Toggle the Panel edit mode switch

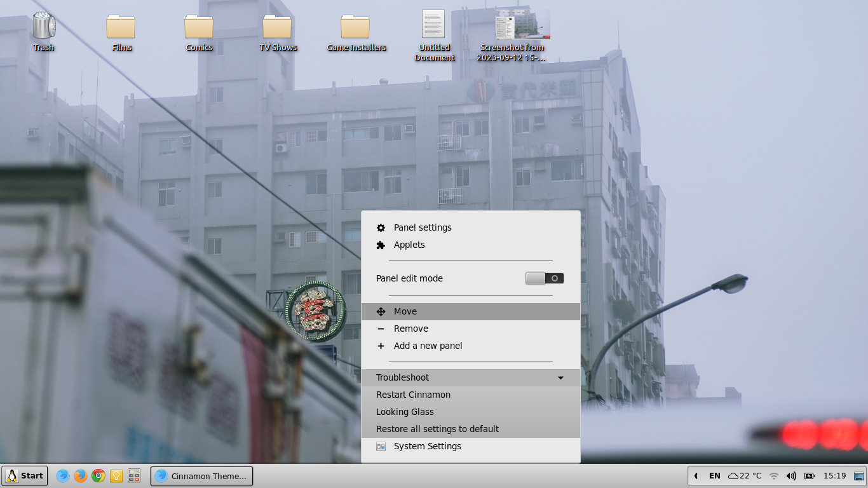click(545, 278)
